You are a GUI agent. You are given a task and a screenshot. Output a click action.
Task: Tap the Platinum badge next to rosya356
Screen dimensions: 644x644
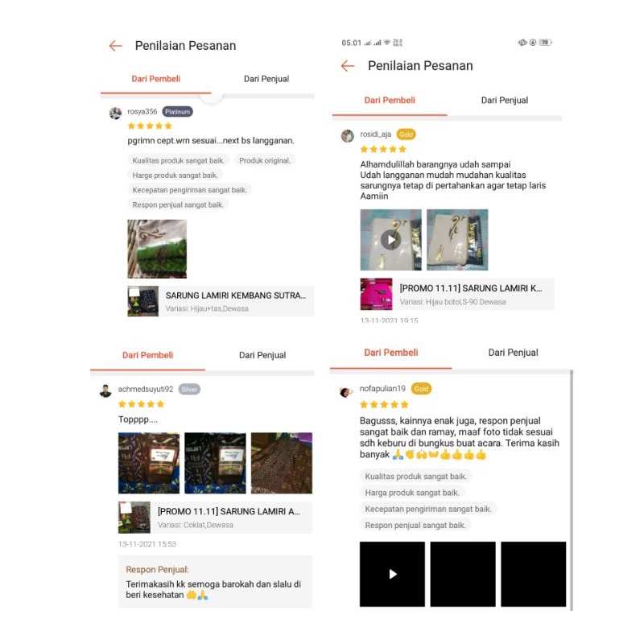[177, 112]
